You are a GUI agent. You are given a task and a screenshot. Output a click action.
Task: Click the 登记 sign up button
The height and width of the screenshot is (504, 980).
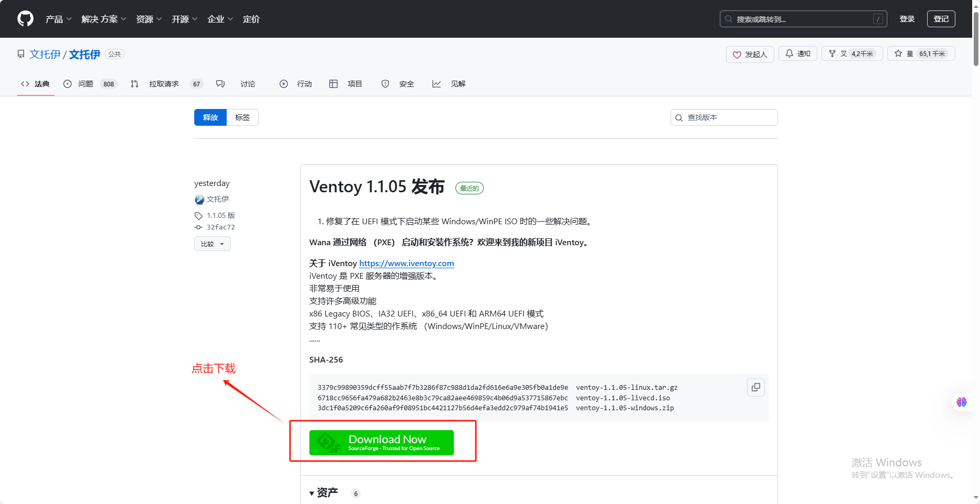click(941, 19)
